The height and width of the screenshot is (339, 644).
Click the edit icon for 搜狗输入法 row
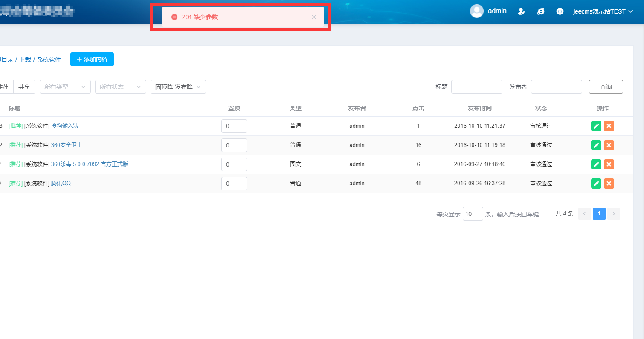tap(596, 126)
